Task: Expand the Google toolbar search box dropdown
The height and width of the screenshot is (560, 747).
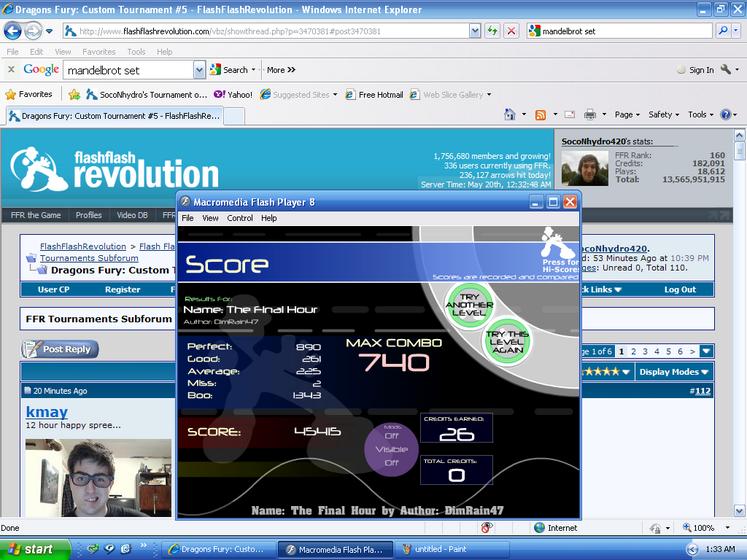Action: pyautogui.click(x=199, y=70)
